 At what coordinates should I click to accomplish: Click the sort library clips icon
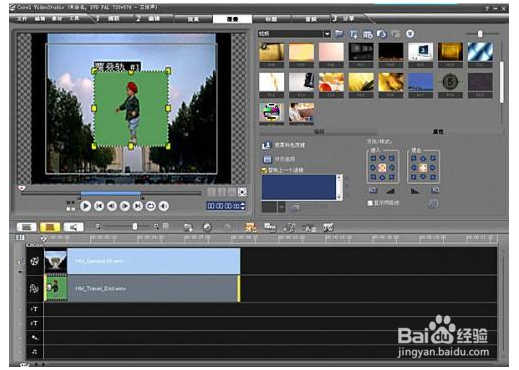coord(354,34)
